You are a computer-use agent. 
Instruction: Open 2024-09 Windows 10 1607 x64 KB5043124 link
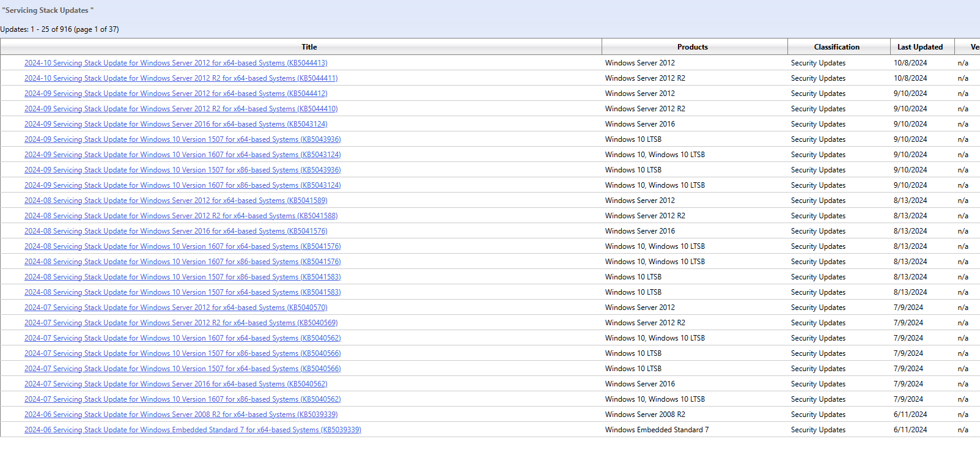click(183, 155)
